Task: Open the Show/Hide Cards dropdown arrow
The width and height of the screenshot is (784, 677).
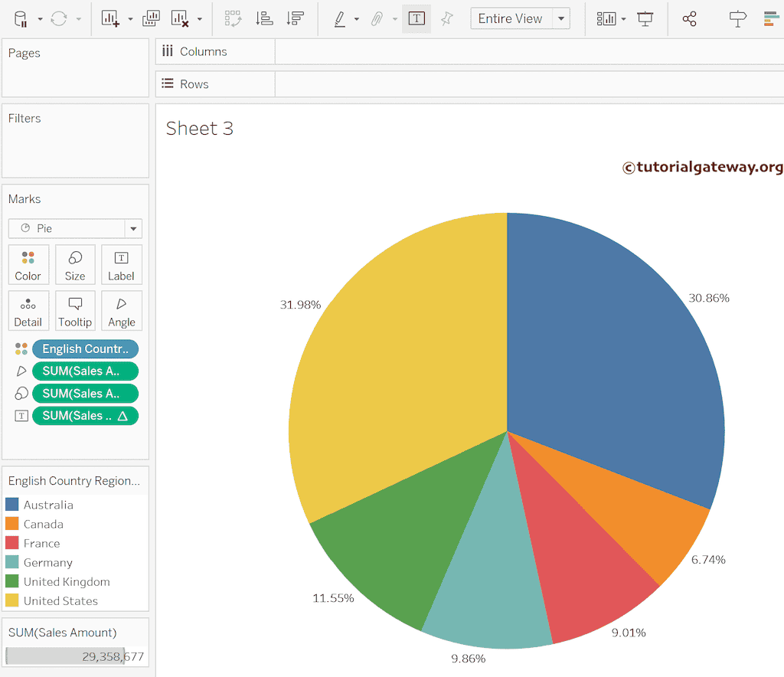Action: [x=624, y=19]
